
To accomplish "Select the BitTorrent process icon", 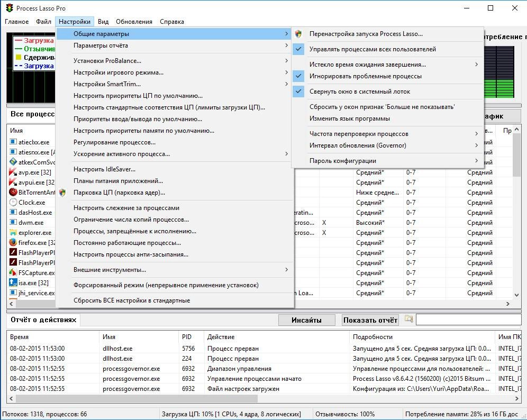I will [13, 192].
